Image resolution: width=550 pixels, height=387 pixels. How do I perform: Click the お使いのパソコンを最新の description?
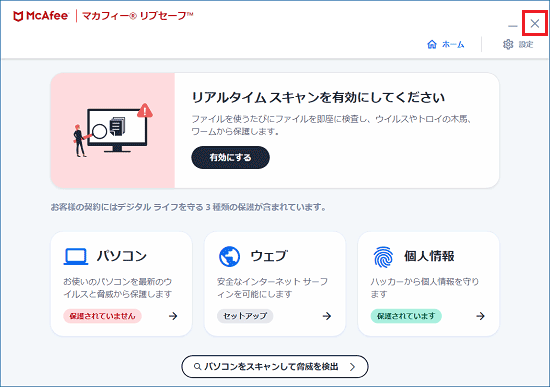click(x=118, y=288)
